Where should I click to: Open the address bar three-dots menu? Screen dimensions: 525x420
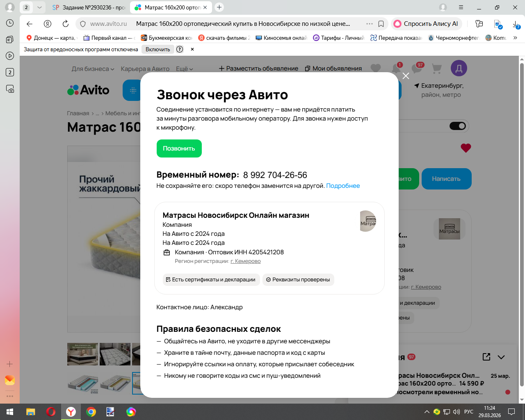tap(370, 24)
